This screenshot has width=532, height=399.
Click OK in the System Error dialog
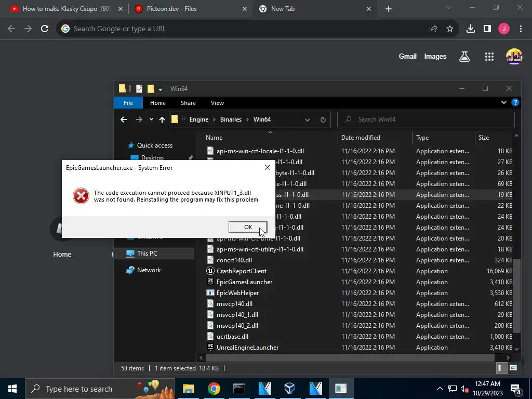(x=248, y=227)
